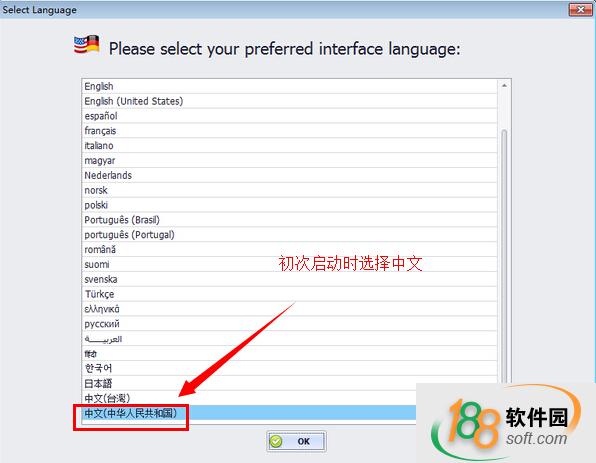Screen dimensions: 596x463
Task: Choose Português (Brasil) entry
Action: coord(289,220)
